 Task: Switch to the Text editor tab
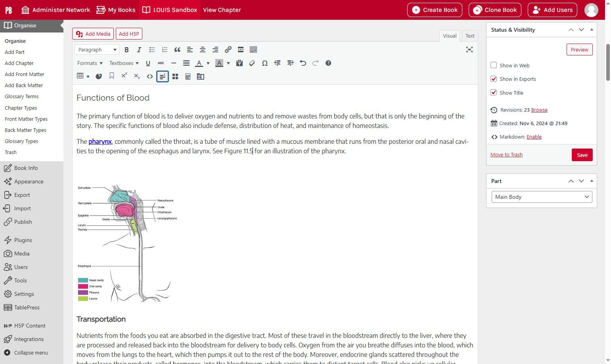(470, 36)
